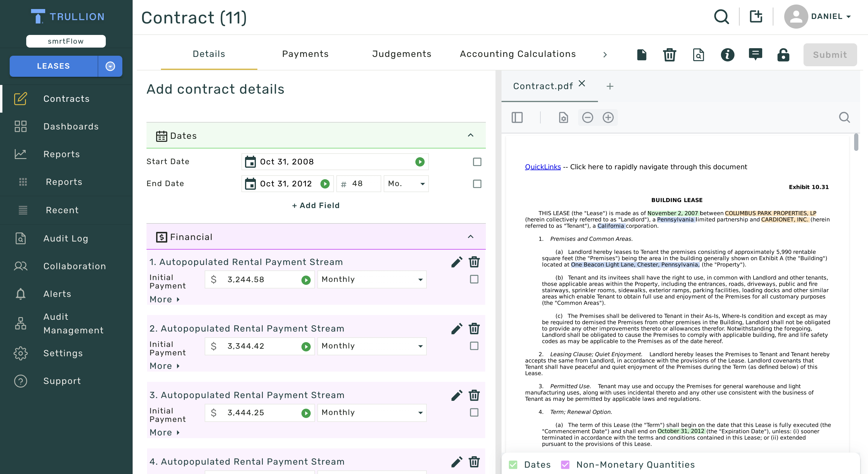Delete the second Rental Payment Stream
The image size is (868, 474).
click(x=474, y=328)
